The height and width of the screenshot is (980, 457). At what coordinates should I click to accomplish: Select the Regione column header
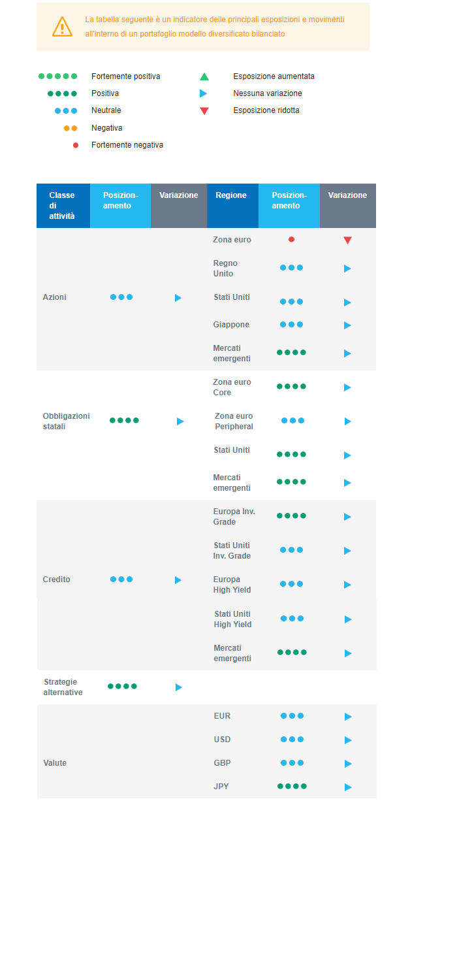(231, 195)
